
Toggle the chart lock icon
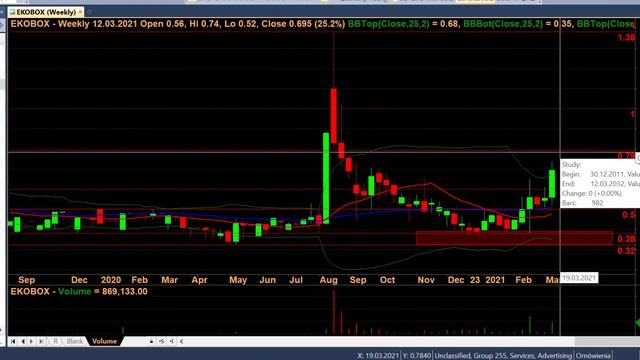pyautogui.click(x=151, y=341)
